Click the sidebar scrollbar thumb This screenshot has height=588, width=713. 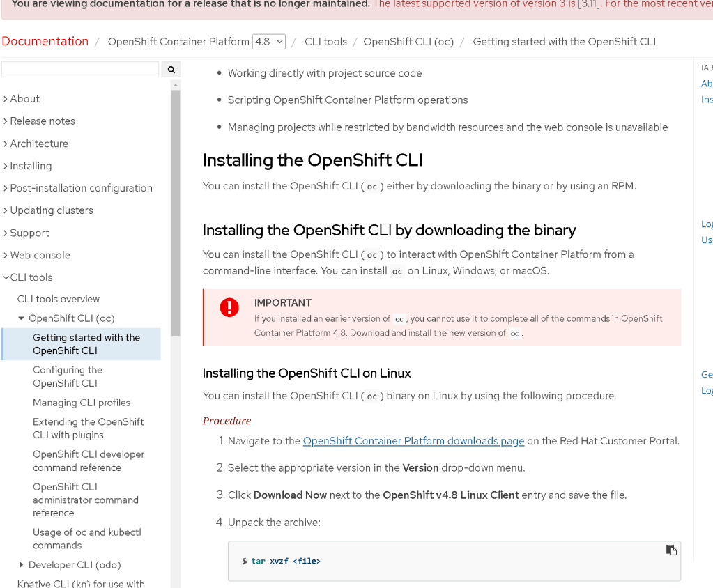pos(176,213)
